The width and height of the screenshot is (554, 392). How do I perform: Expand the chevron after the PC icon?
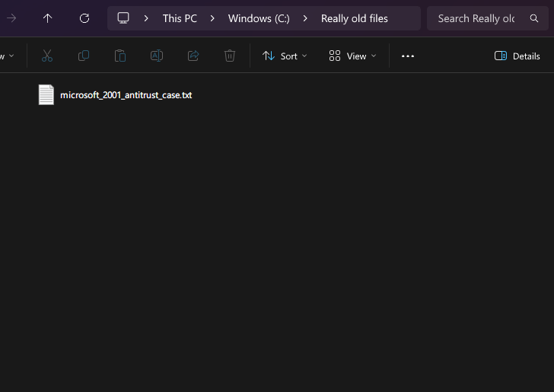146,18
